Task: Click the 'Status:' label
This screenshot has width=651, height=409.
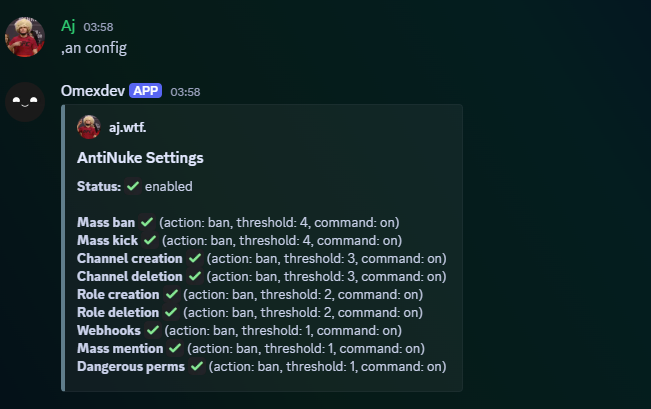Action: pos(99,186)
